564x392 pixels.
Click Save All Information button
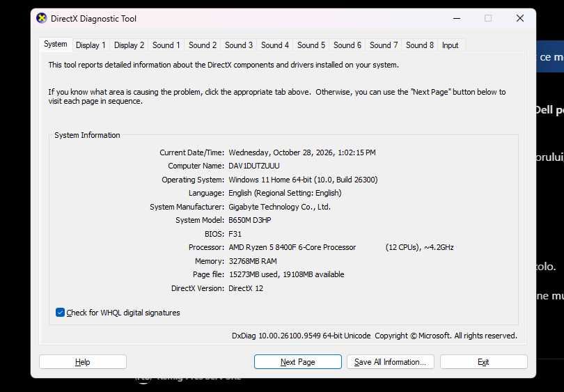[390, 362]
